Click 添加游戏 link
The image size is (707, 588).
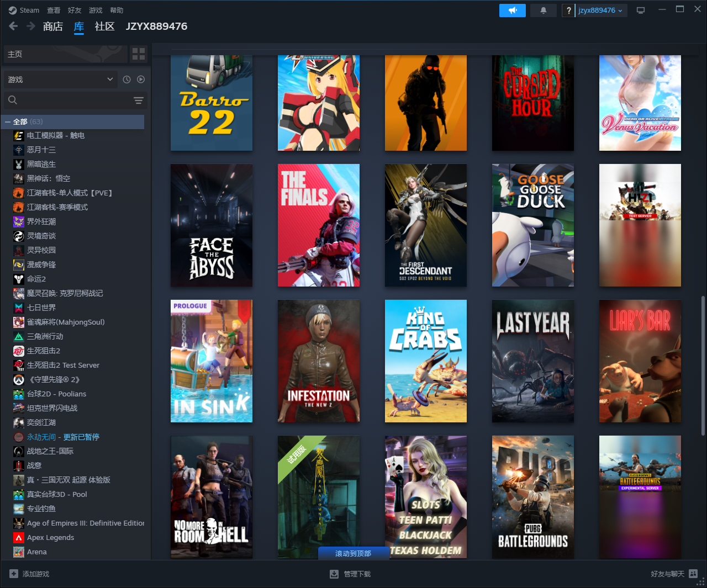tap(36, 574)
